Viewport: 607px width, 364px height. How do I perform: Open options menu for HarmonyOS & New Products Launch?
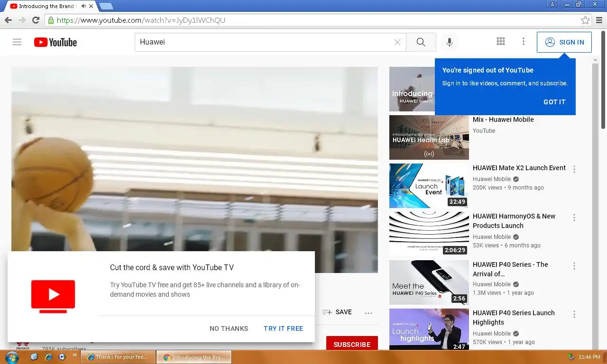(x=574, y=218)
